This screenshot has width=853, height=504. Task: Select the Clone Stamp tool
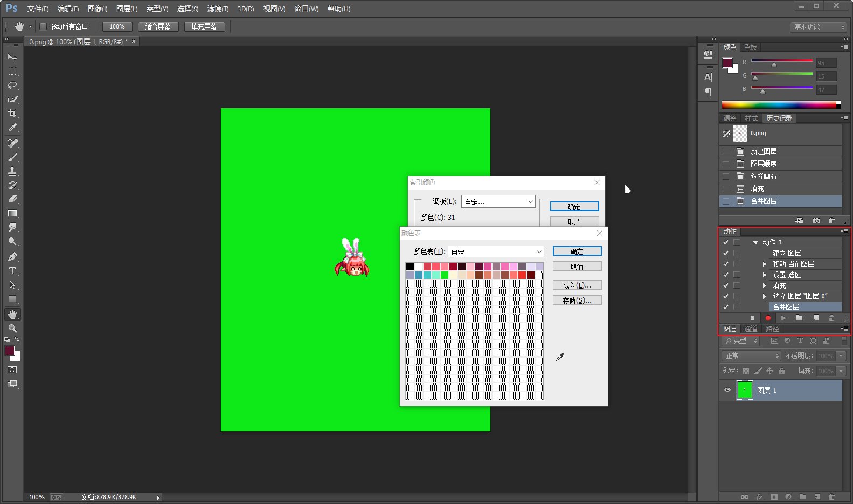coord(12,171)
